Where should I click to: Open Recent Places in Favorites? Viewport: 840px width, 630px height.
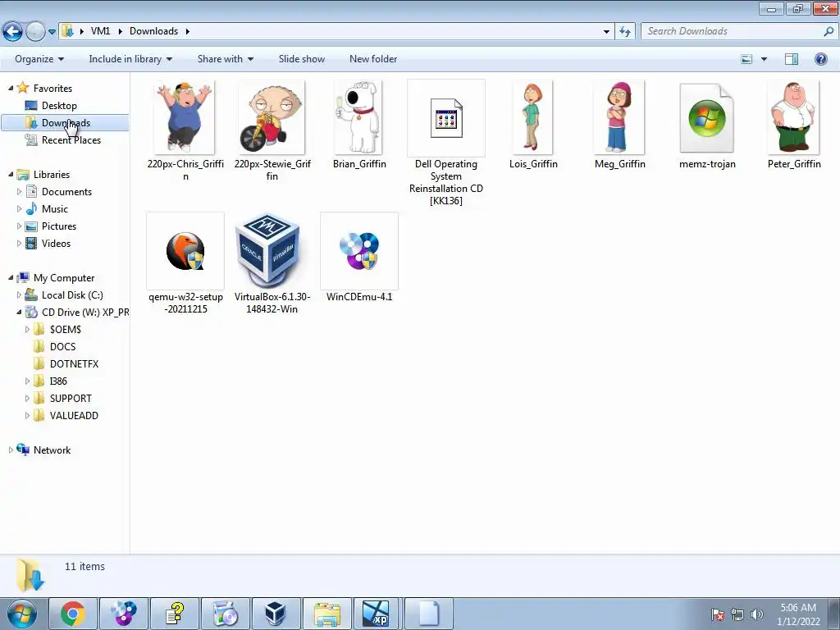(x=71, y=139)
